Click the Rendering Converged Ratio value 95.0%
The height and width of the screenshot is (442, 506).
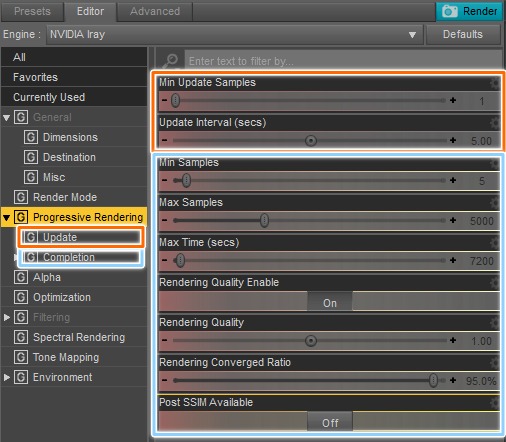pyautogui.click(x=481, y=381)
